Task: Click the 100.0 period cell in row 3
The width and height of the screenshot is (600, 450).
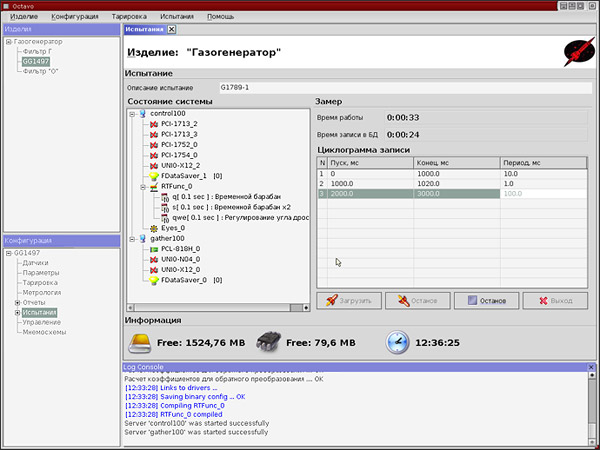Action: point(543,194)
